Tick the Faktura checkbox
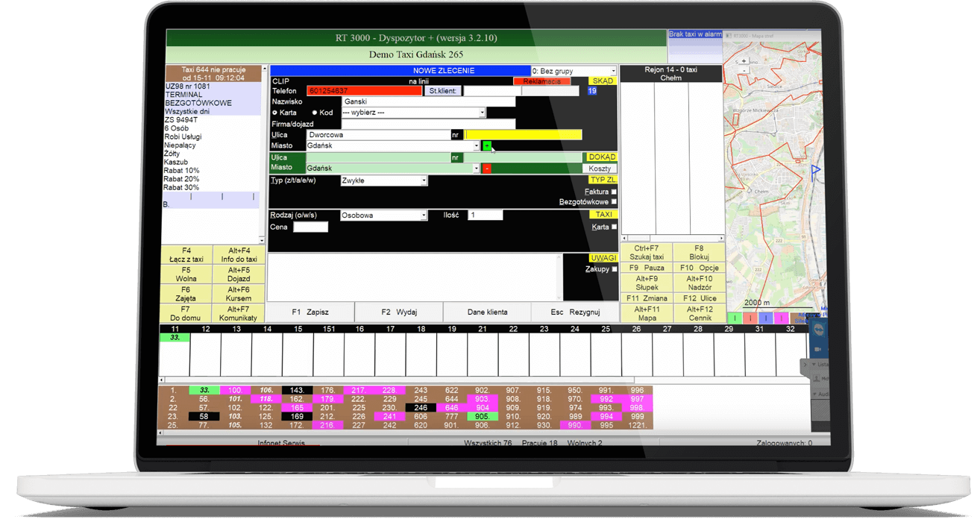 pos(614,192)
